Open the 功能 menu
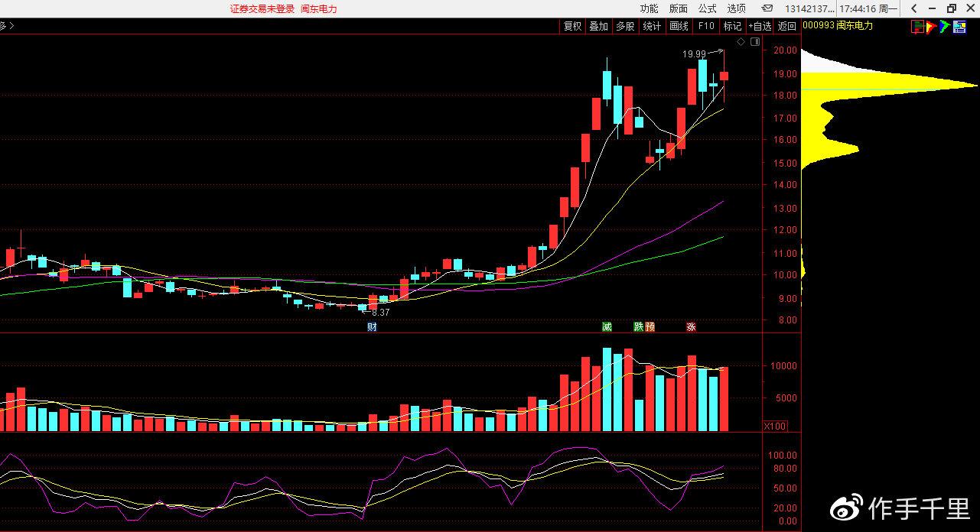The width and height of the screenshot is (980, 532). [x=649, y=8]
